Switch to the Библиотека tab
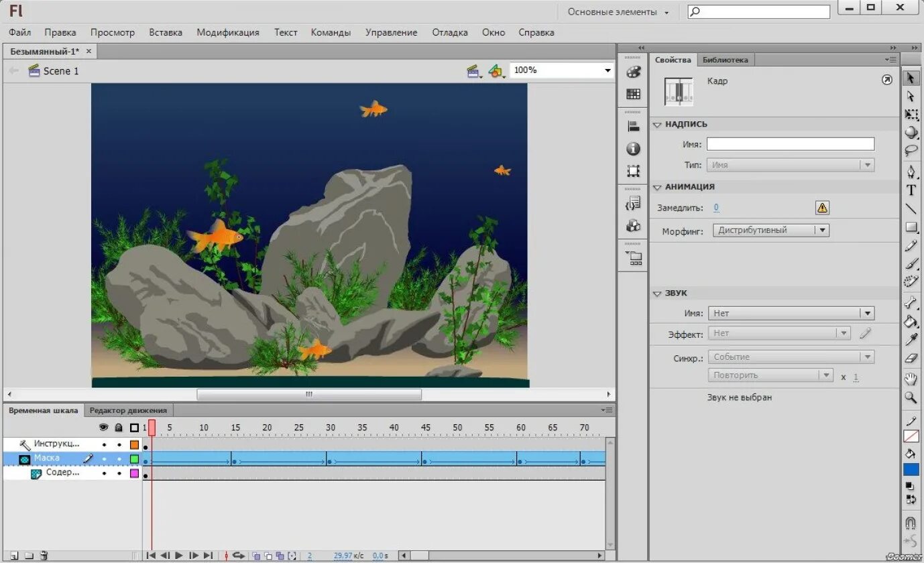This screenshot has height=563, width=924. pyautogui.click(x=725, y=60)
